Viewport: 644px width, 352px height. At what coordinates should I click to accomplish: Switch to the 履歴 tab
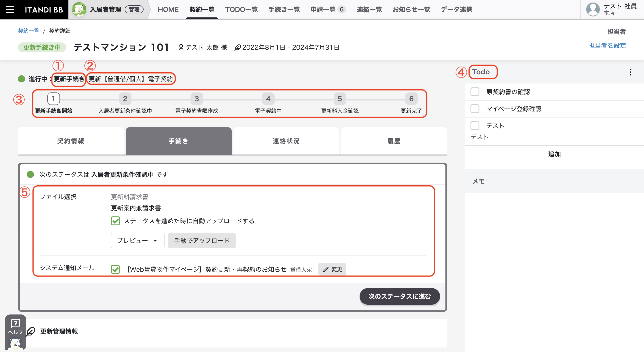394,141
